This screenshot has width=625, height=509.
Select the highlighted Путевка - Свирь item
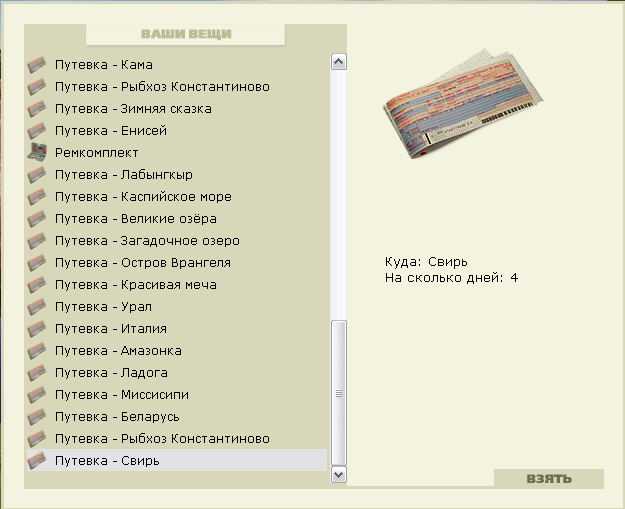coord(177,460)
